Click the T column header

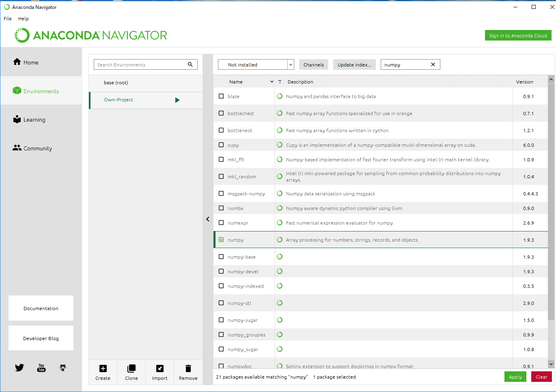pos(280,82)
